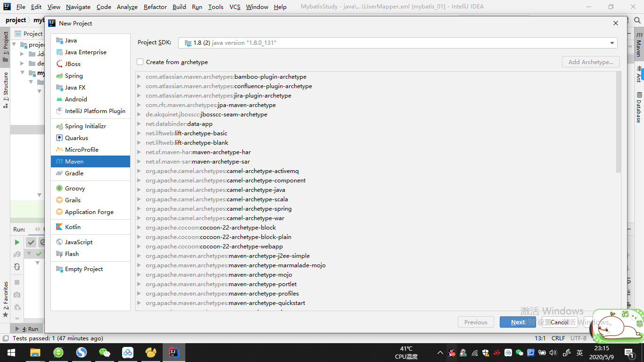The width and height of the screenshot is (644, 362).
Task: Expand the maven-archetype-quickstart entry
Action: pyautogui.click(x=139, y=303)
